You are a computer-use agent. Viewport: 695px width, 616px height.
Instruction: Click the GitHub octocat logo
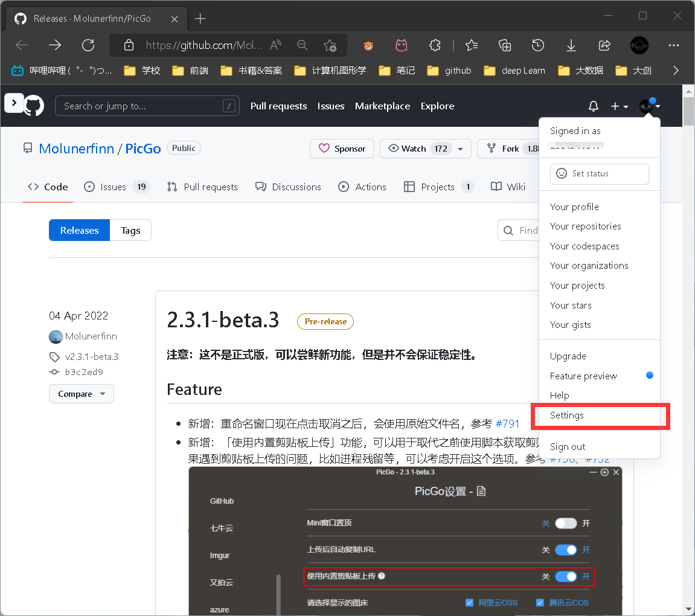[34, 105]
